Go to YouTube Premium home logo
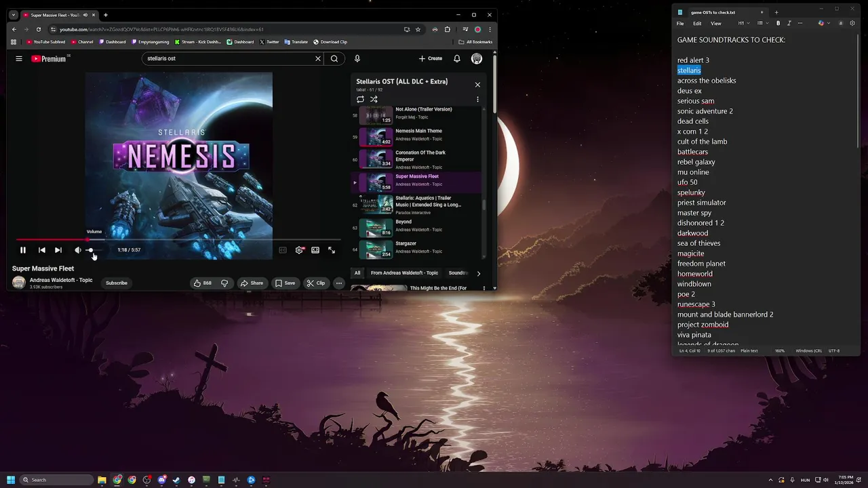This screenshot has height=488, width=868. click(49, 59)
